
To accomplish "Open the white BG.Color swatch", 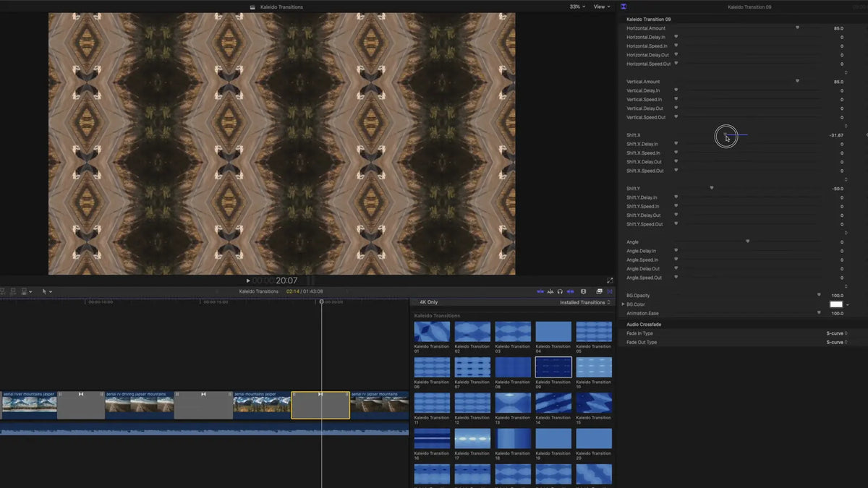I will (835, 304).
